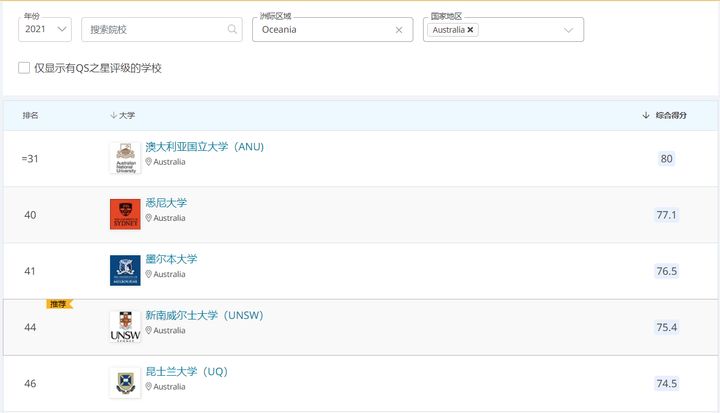
Task: Click location pin icon in UQ row
Action: tap(148, 386)
